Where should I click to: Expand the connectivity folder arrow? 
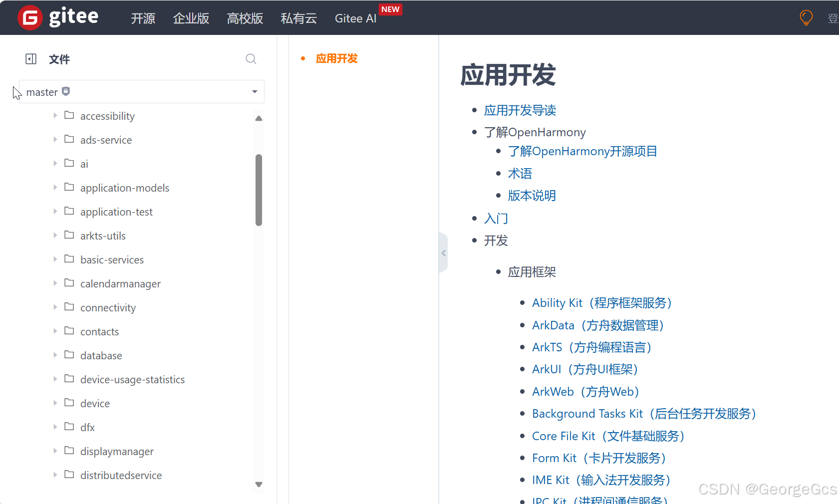point(55,307)
